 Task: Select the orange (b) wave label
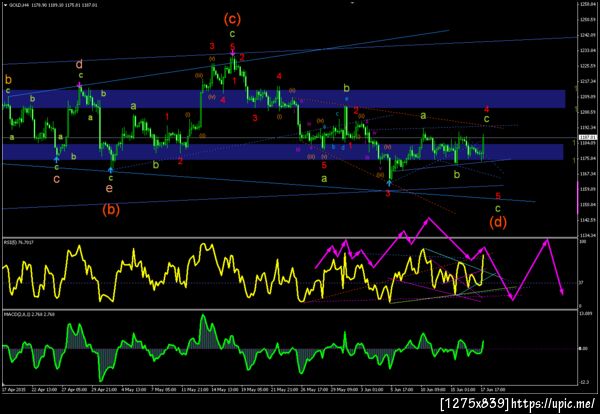pos(111,209)
